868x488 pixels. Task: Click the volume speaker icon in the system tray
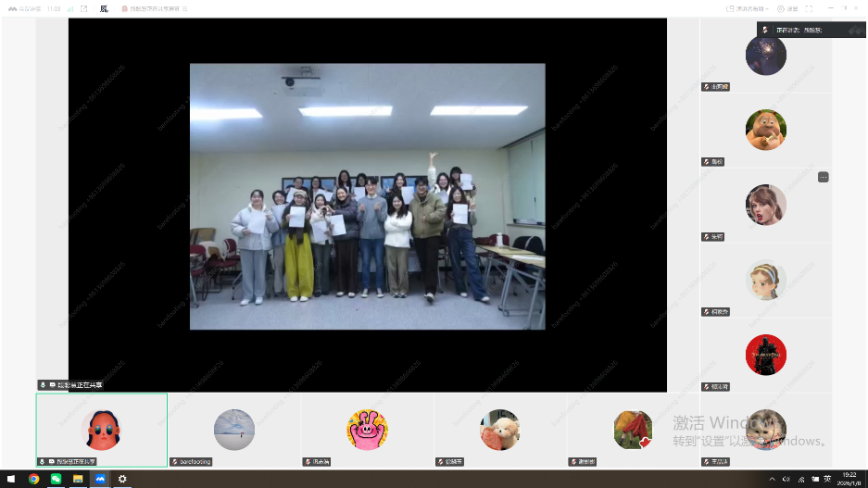(786, 479)
